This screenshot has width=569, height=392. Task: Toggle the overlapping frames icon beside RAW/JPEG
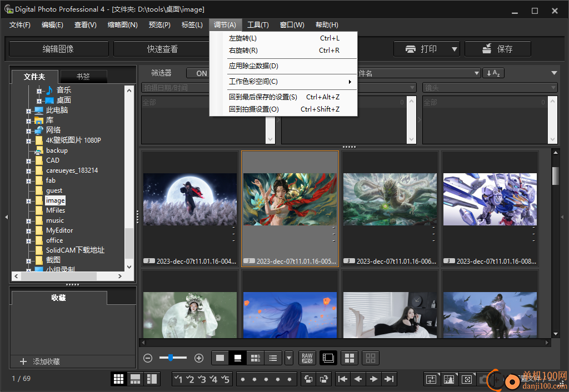pyautogui.click(x=328, y=358)
